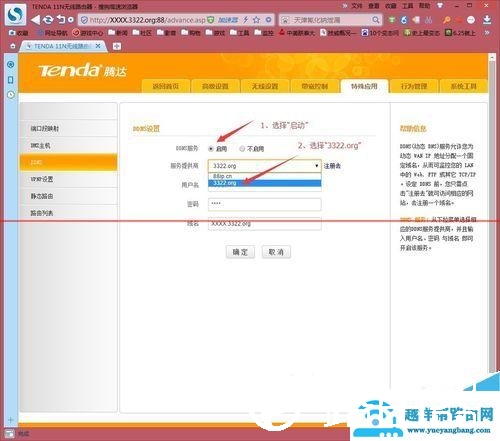The width and height of the screenshot is (500, 441).
Task: Open the DMZ主机 sidebar item
Action: (x=69, y=145)
